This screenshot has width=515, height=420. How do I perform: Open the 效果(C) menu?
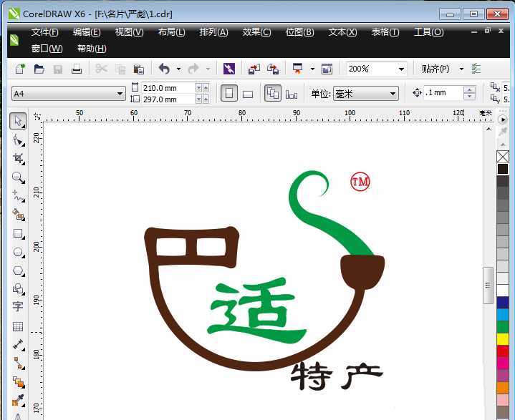click(x=256, y=32)
